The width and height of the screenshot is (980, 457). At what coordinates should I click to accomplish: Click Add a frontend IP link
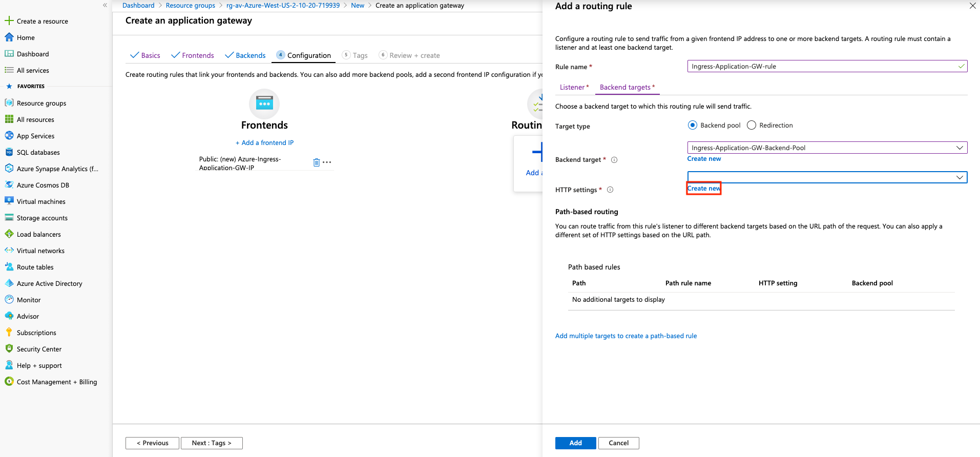coord(264,143)
